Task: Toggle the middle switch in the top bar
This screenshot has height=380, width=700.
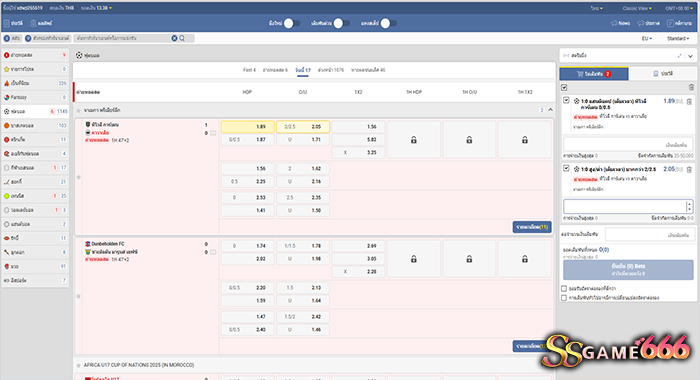Action: tap(342, 23)
